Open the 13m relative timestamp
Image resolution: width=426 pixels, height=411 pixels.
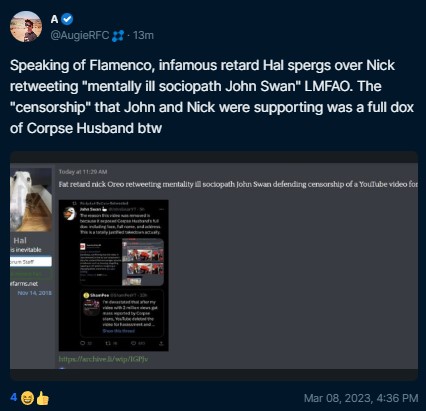[x=143, y=35]
